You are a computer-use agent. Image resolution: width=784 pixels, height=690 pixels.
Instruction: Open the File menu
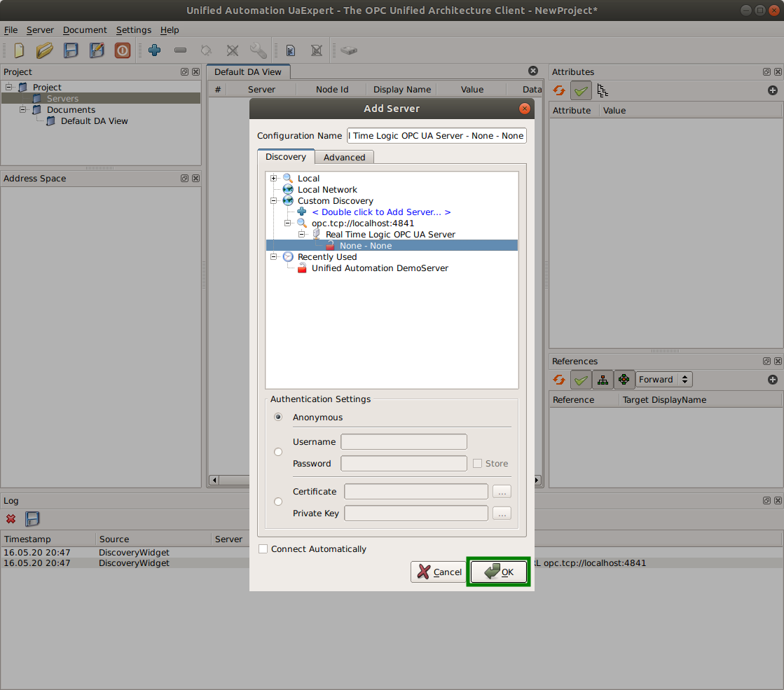click(11, 30)
